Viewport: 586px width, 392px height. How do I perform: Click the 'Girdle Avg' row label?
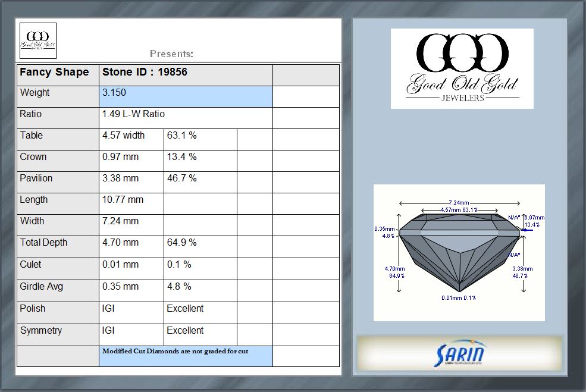[x=58, y=291]
